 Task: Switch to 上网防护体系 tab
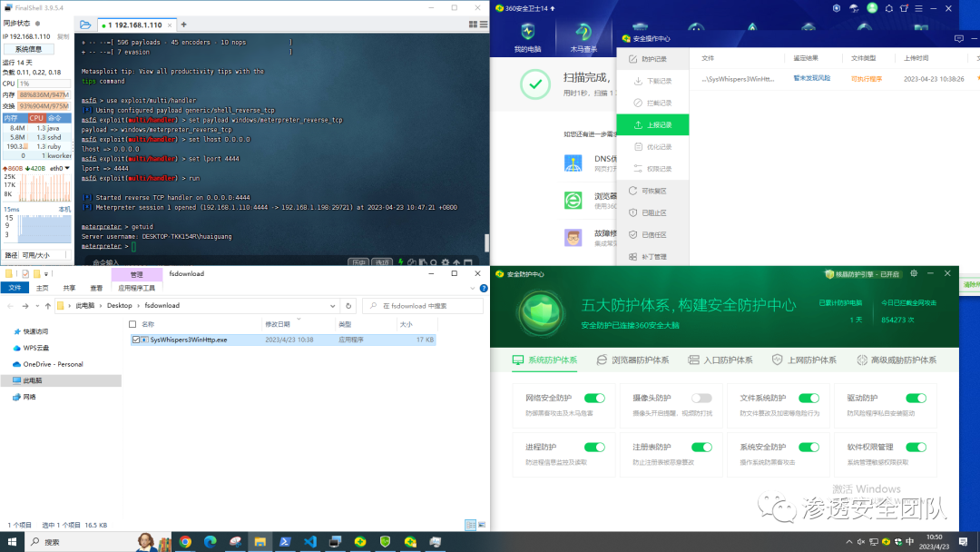[x=804, y=360]
